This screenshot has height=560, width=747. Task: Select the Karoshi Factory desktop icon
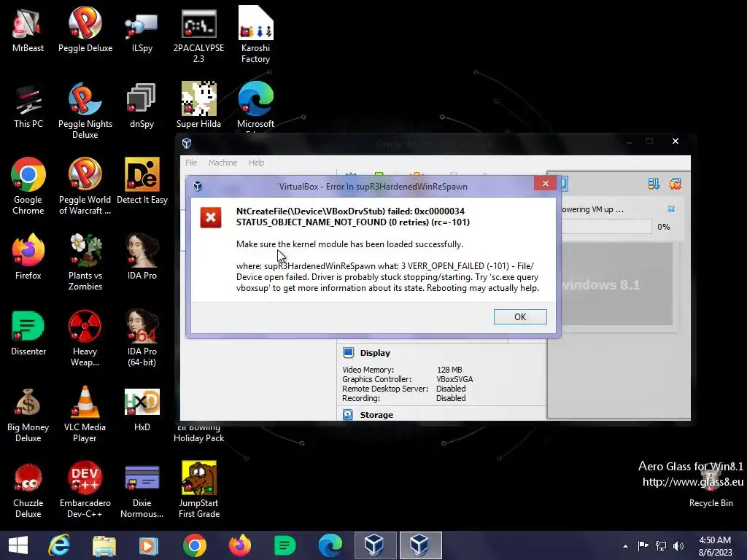coord(256,35)
